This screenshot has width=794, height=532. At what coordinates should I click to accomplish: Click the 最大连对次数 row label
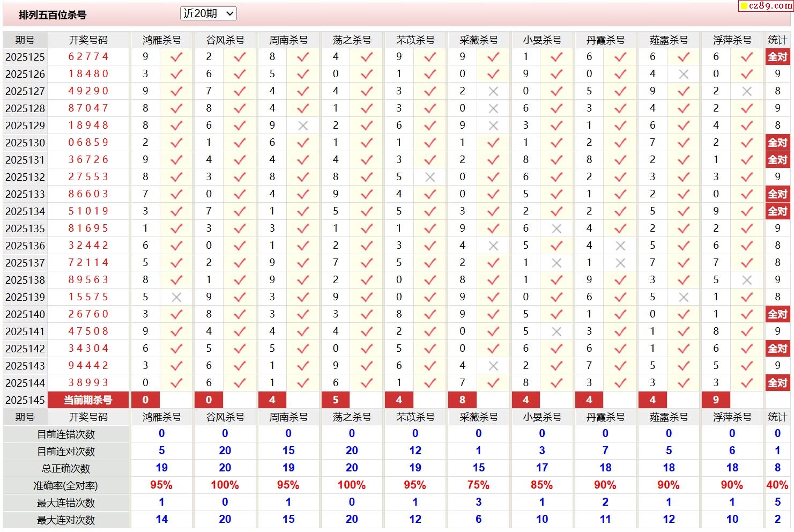tap(66, 520)
